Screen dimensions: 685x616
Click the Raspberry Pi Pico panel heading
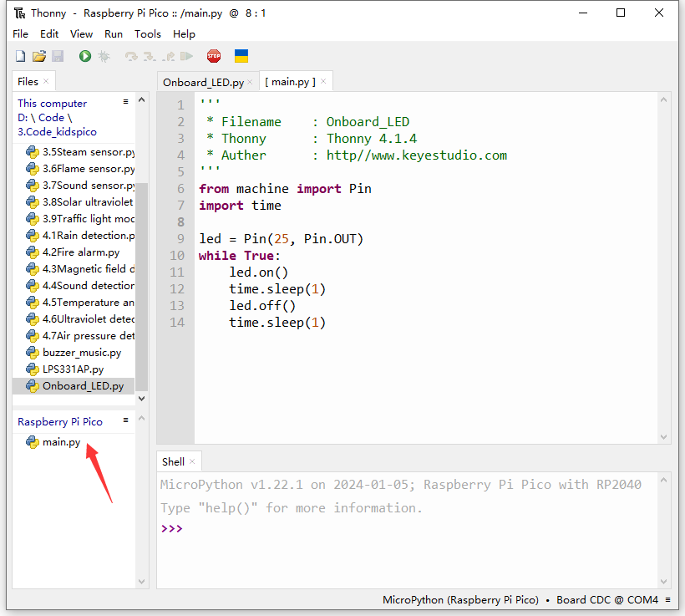coord(60,422)
